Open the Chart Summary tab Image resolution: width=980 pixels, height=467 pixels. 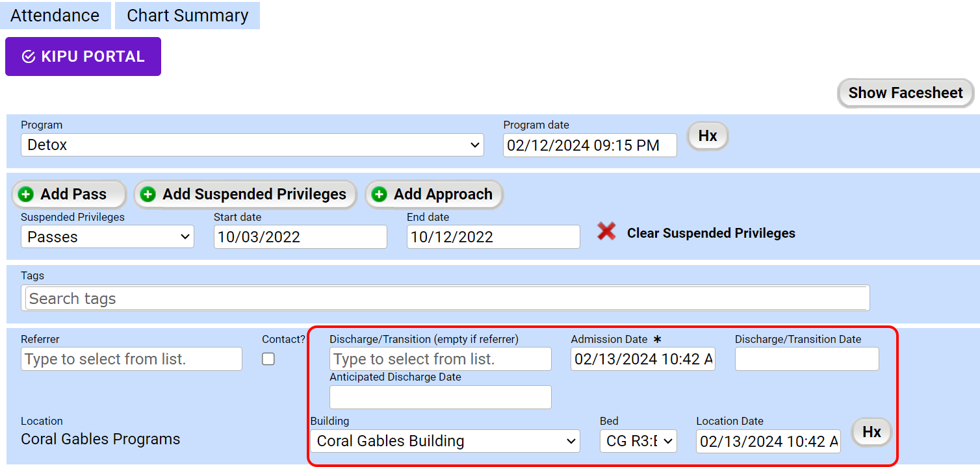tap(187, 16)
